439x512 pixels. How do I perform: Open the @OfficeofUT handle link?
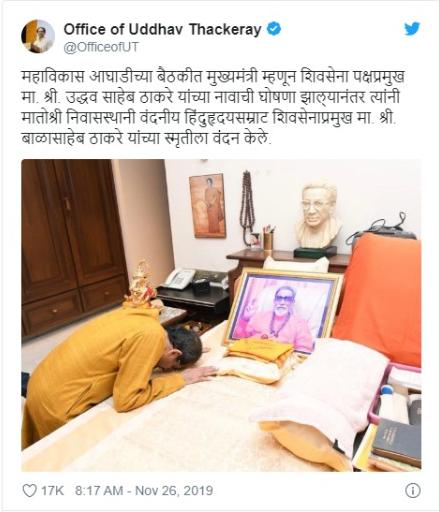[x=101, y=47]
